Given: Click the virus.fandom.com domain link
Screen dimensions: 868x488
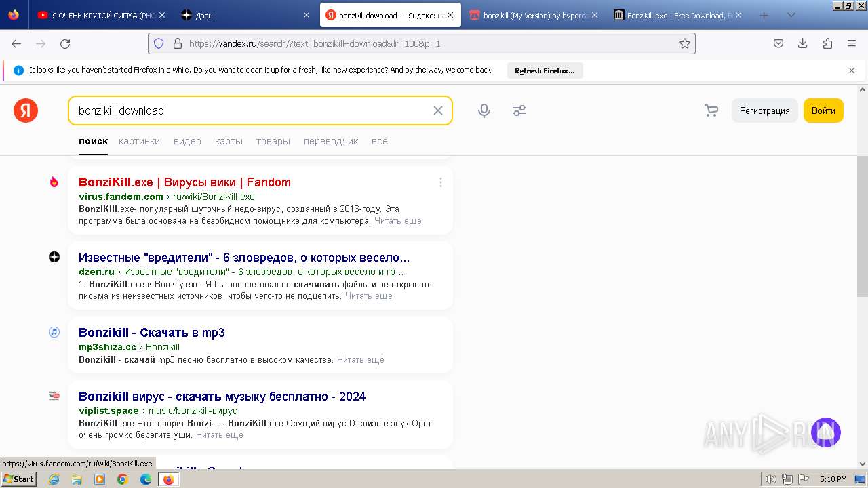Looking at the screenshot, I should [121, 197].
